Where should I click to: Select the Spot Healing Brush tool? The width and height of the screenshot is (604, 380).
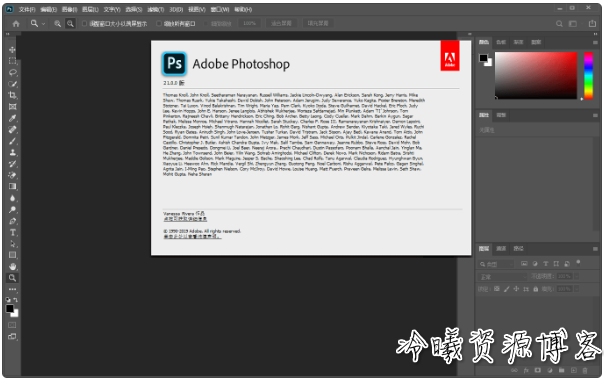tap(12, 129)
